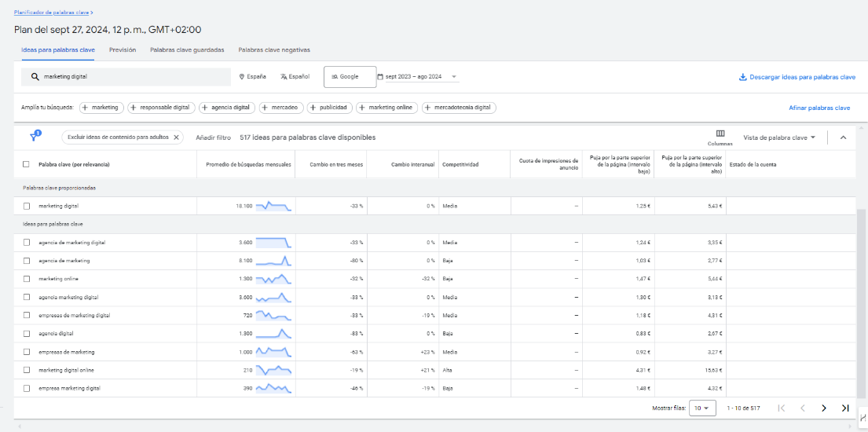Open 'Palabras clave negativas' tab
Image resolution: width=868 pixels, height=432 pixels.
(274, 49)
